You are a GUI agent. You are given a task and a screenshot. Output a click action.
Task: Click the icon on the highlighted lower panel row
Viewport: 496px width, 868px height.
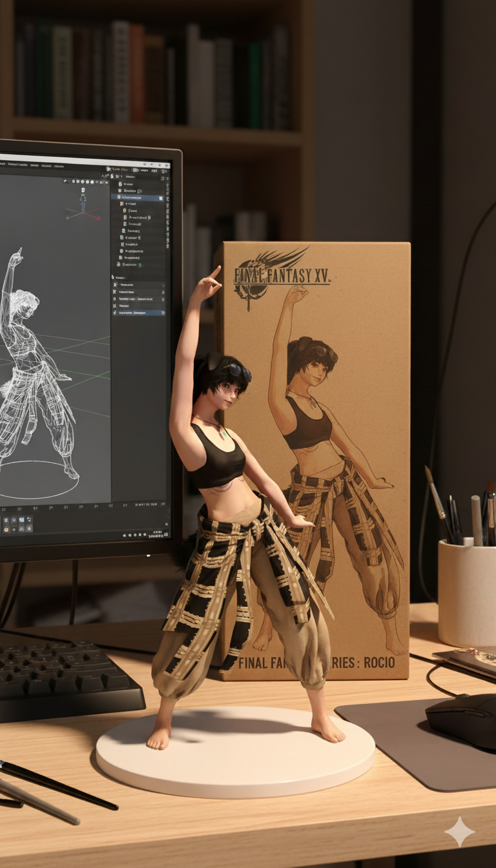click(x=162, y=313)
